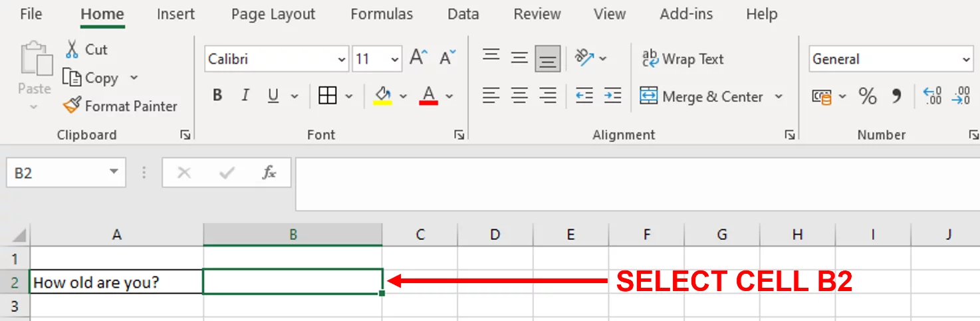Center text horizontally
Image resolution: width=980 pixels, height=321 pixels.
[519, 96]
